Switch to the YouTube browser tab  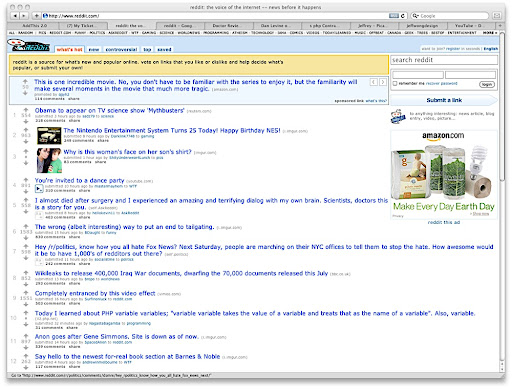472,26
